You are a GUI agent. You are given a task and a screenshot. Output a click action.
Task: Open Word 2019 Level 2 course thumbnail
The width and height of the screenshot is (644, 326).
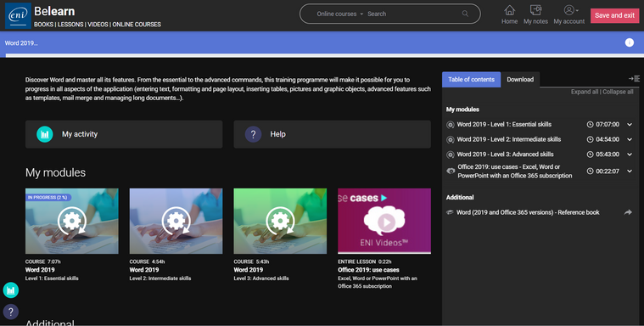176,222
